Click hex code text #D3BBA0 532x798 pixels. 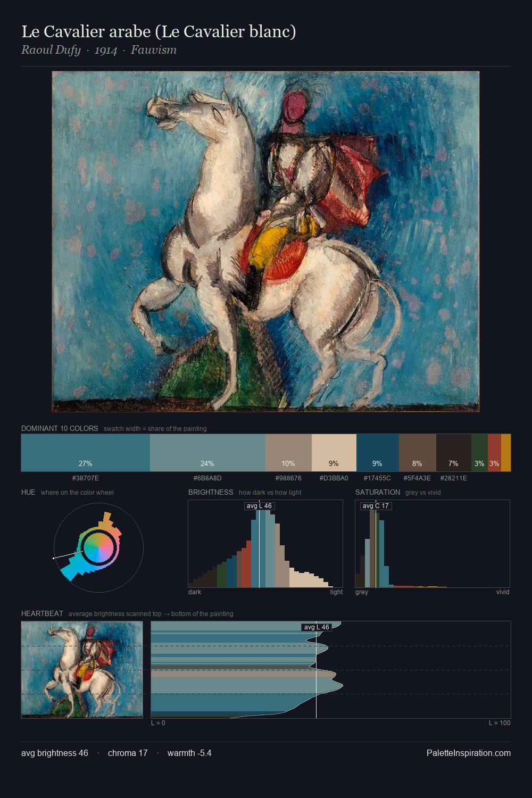click(334, 478)
